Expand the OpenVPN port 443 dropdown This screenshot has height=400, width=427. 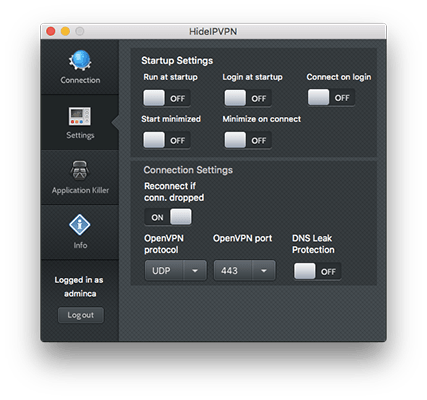(x=245, y=270)
